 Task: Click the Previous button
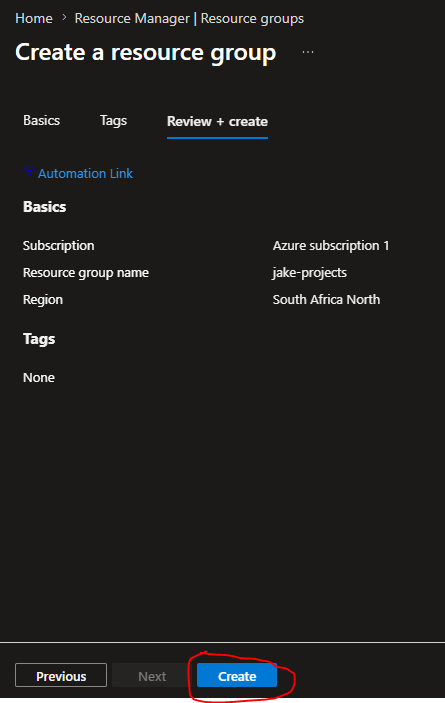coord(61,676)
